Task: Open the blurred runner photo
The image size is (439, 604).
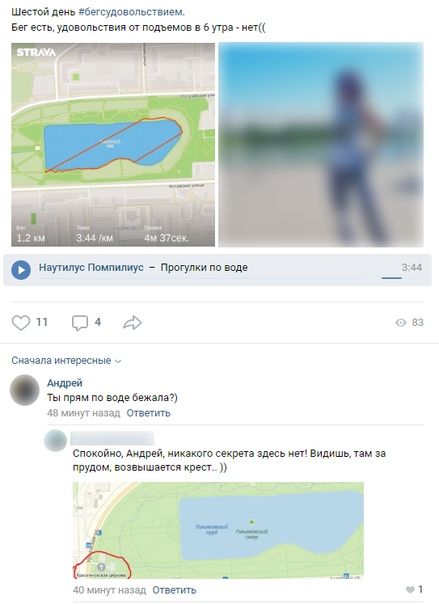Action: pos(321,144)
